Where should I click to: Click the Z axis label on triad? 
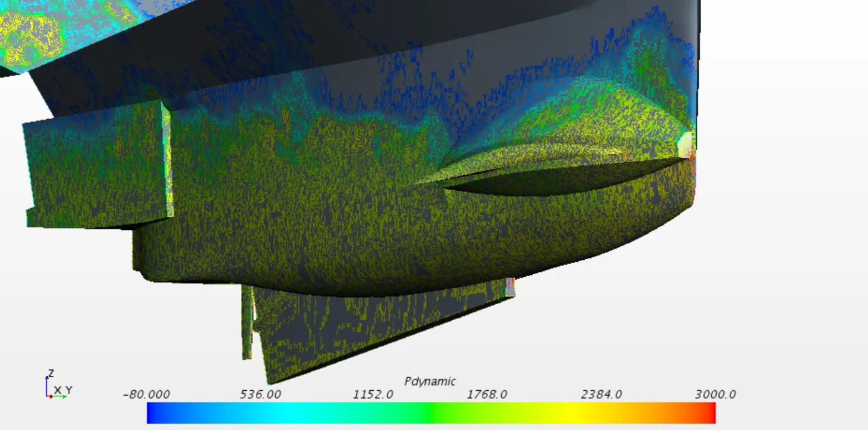coord(51,374)
